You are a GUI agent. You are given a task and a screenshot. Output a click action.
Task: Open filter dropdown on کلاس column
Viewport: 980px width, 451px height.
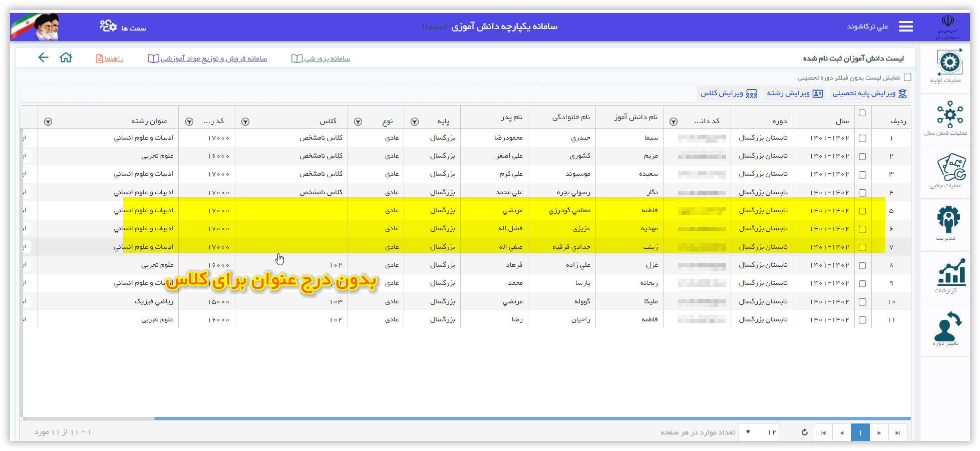245,122
